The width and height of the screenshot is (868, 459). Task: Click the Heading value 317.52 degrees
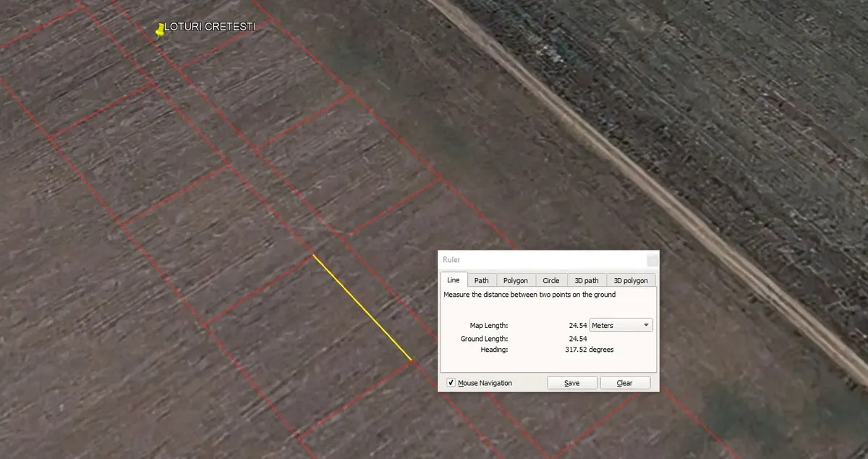click(590, 350)
